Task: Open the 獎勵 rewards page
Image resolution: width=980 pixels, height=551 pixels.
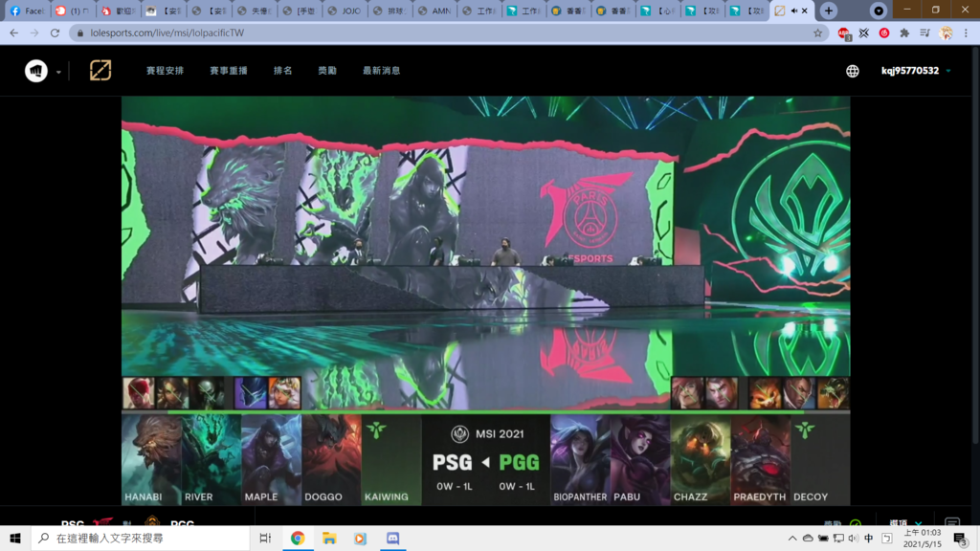Action: 327,71
